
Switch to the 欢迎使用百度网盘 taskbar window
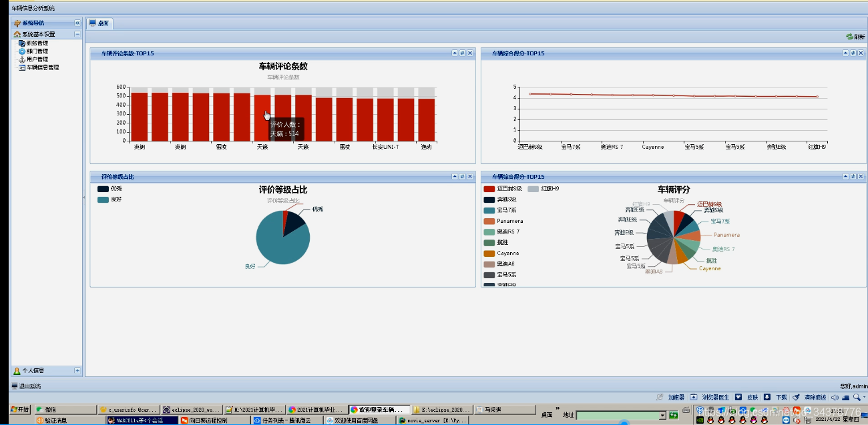coord(358,420)
